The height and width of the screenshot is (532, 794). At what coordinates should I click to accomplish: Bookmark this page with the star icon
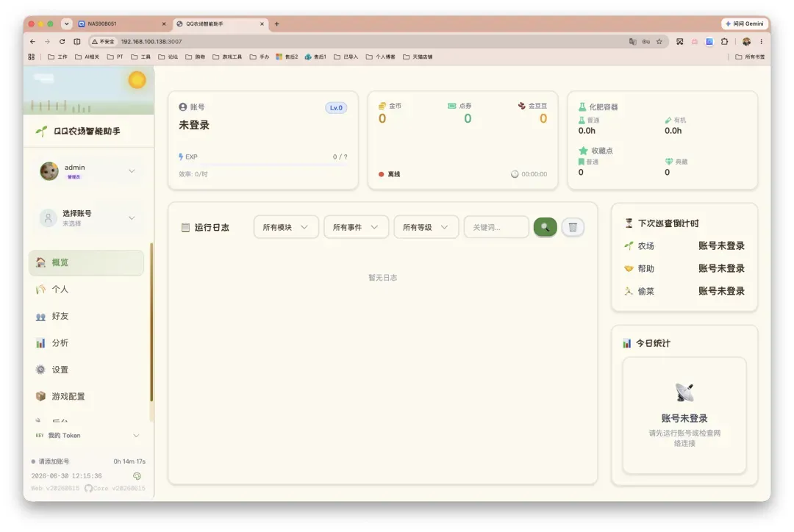[659, 41]
